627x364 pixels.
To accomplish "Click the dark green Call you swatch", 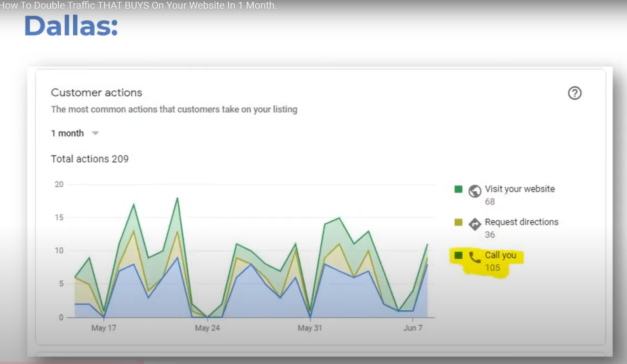I will click(x=458, y=256).
